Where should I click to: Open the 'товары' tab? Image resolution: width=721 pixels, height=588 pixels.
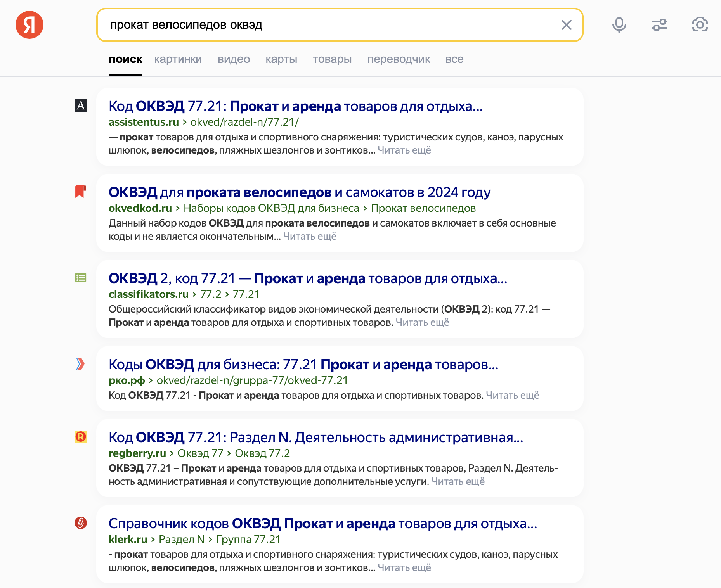pyautogui.click(x=333, y=59)
